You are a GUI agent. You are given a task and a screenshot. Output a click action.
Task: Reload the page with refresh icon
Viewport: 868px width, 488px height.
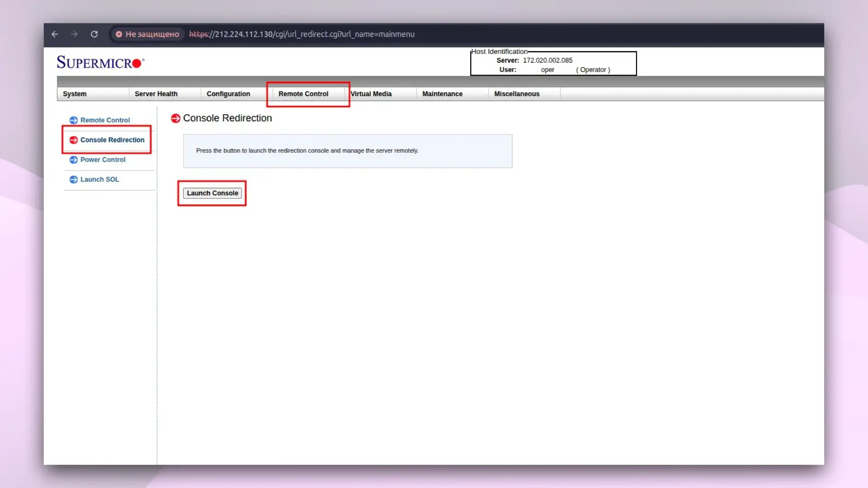94,34
